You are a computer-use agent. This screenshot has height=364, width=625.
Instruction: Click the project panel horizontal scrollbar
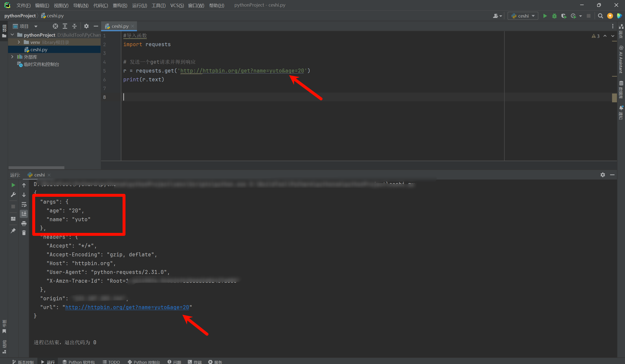pyautogui.click(x=36, y=168)
